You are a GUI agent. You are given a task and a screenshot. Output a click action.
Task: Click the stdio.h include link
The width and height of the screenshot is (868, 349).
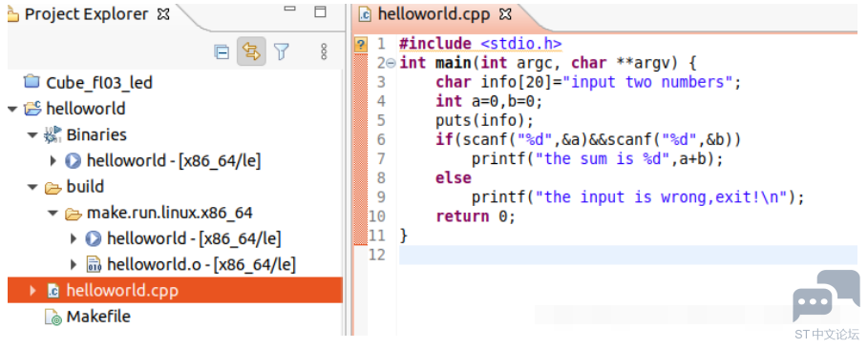521,44
